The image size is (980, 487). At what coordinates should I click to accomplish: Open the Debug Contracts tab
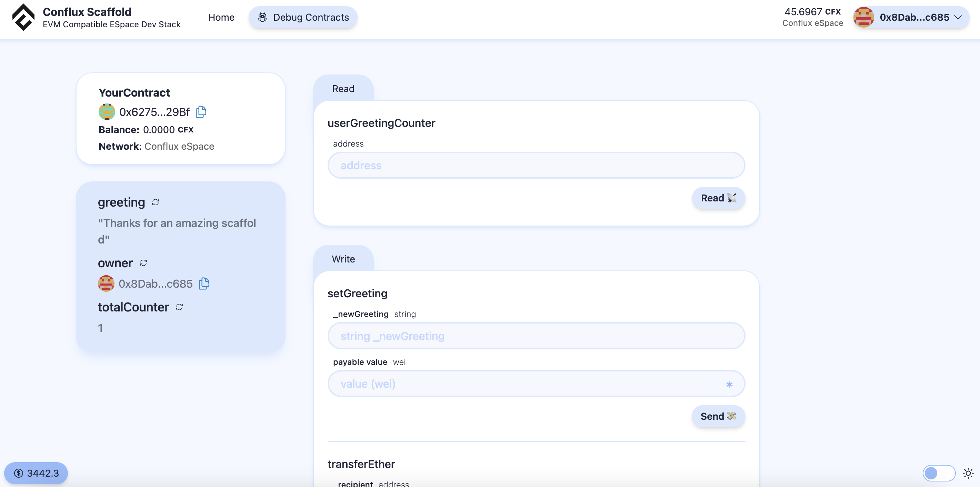click(x=303, y=17)
